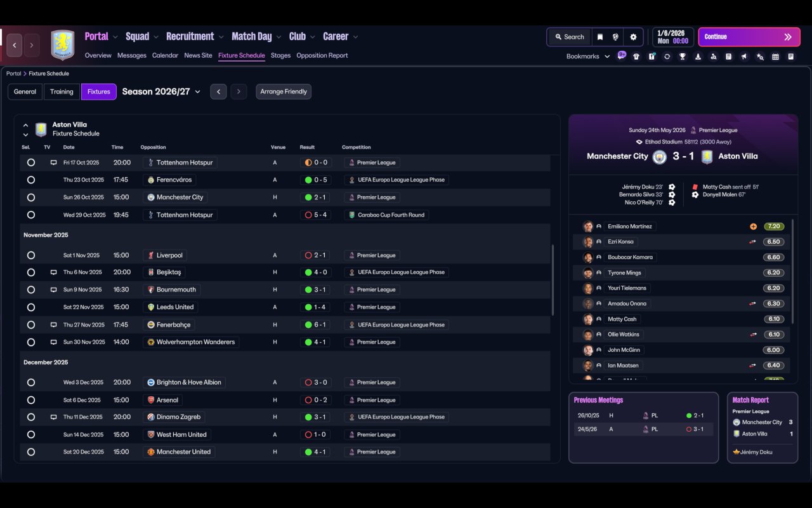Select the Tottenham Carabao Cup radio button
The width and height of the screenshot is (812, 508).
tap(31, 215)
